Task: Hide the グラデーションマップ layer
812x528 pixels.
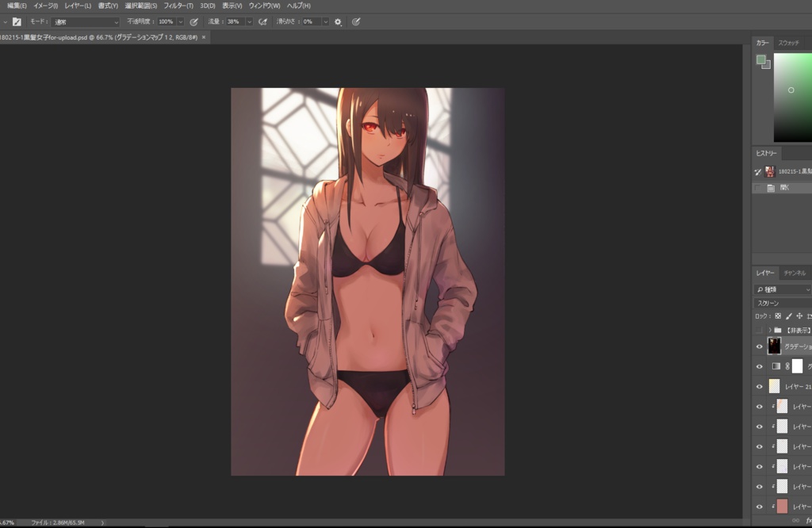Action: click(x=759, y=346)
